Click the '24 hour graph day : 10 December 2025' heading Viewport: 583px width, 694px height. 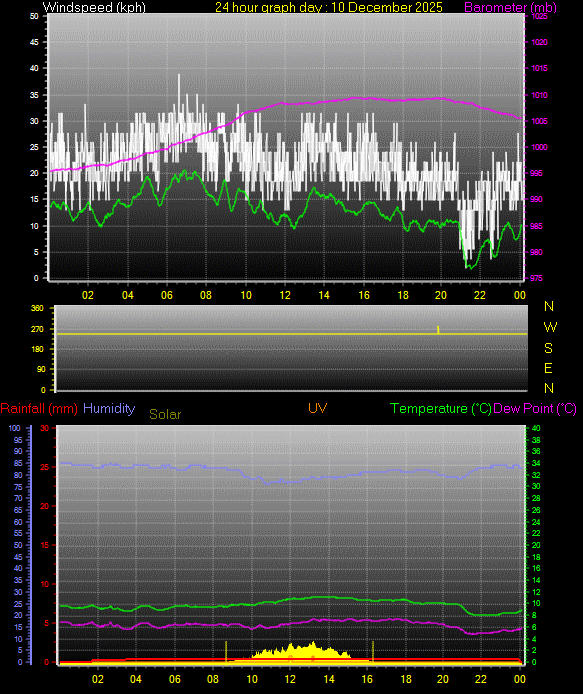(328, 7)
